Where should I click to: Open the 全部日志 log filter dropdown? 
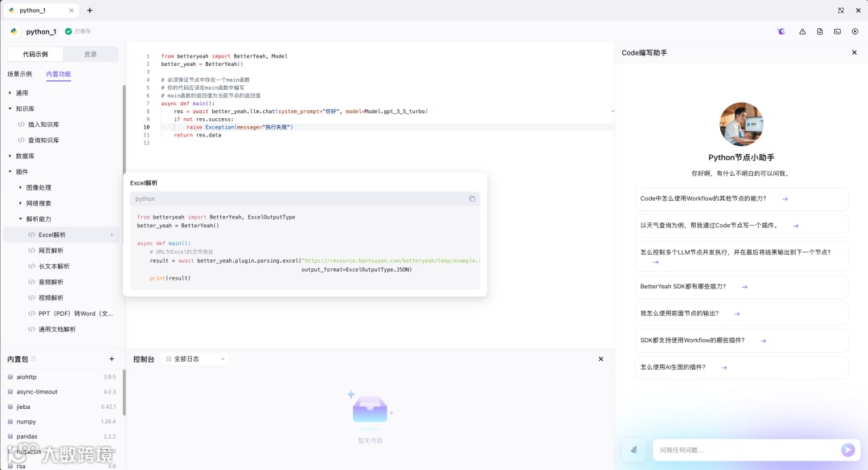(196, 359)
